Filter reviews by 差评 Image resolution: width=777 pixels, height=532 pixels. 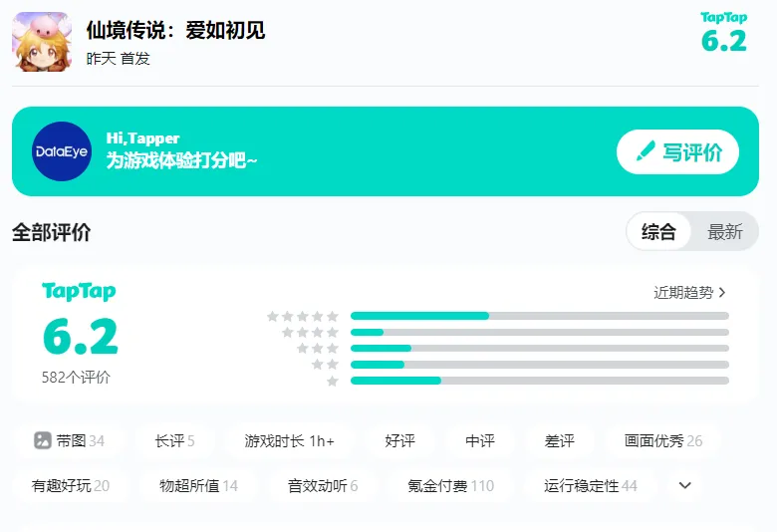click(560, 440)
